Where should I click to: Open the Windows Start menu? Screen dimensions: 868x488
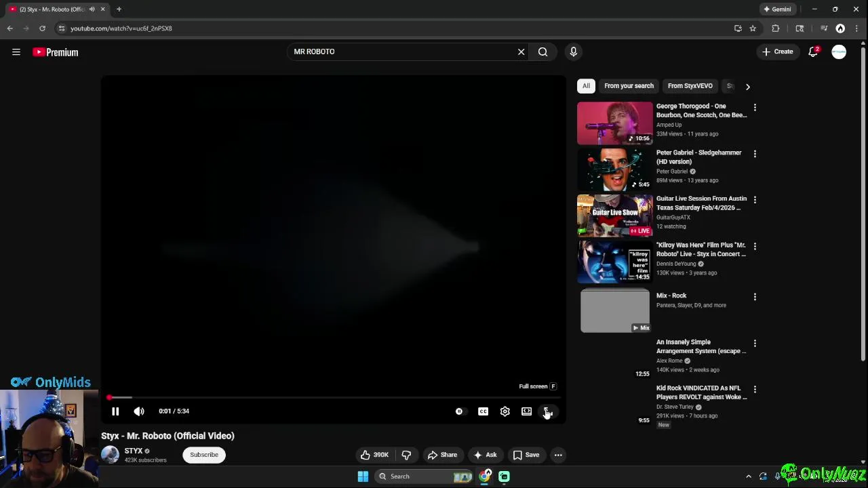pos(363,476)
